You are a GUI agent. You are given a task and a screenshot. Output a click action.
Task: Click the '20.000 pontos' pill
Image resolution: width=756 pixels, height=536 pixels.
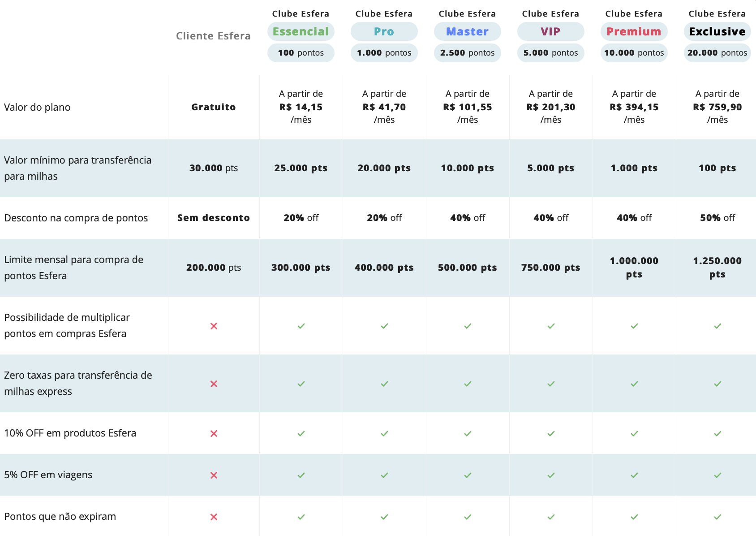717,53
